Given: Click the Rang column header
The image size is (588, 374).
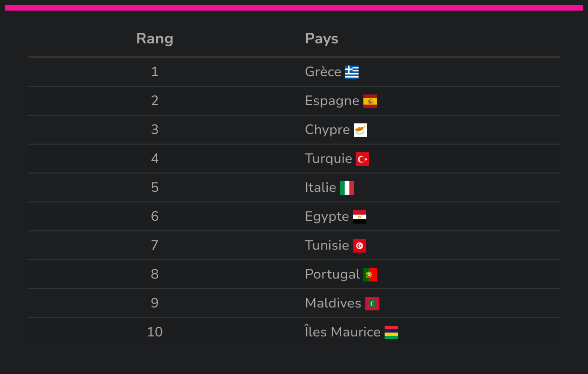Looking at the screenshot, I should pos(155,39).
